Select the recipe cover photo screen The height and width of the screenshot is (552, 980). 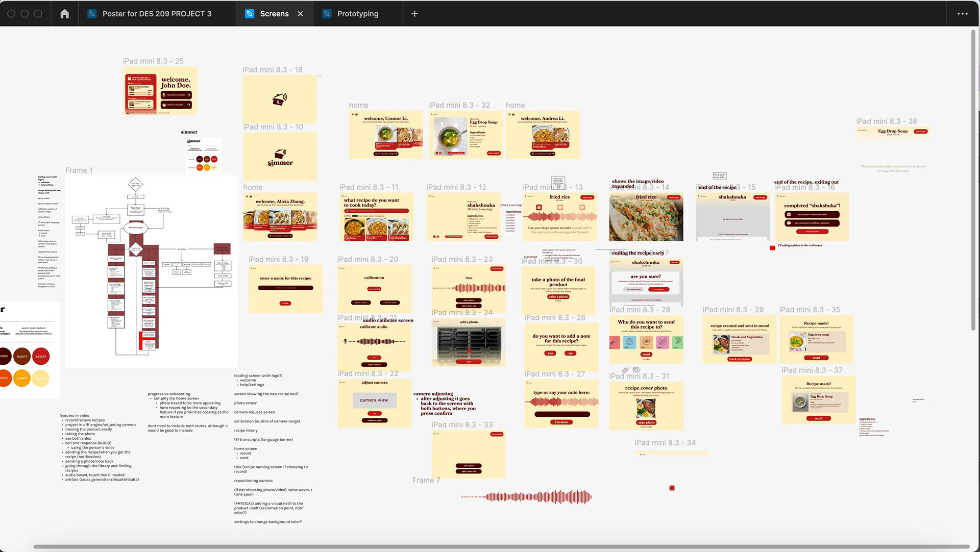tap(646, 406)
